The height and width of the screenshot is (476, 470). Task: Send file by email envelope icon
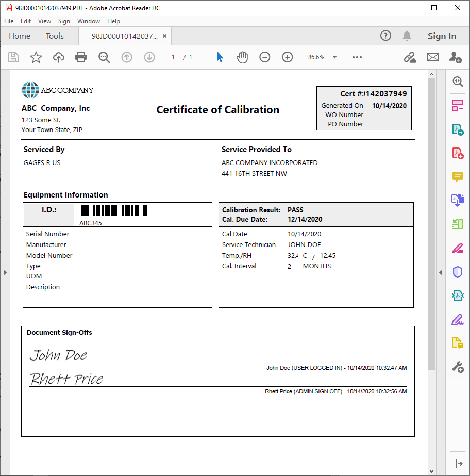[x=432, y=57]
